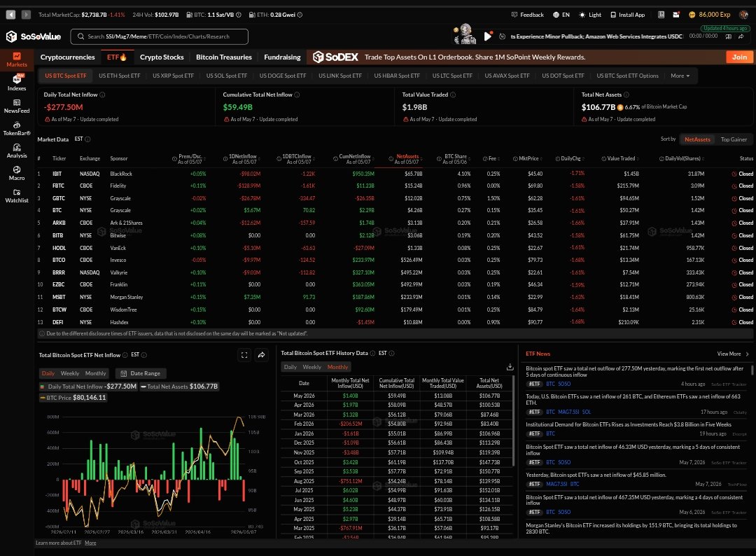This screenshot has width=756, height=556.
Task: Sort by NetAssets toggle
Action: point(697,139)
